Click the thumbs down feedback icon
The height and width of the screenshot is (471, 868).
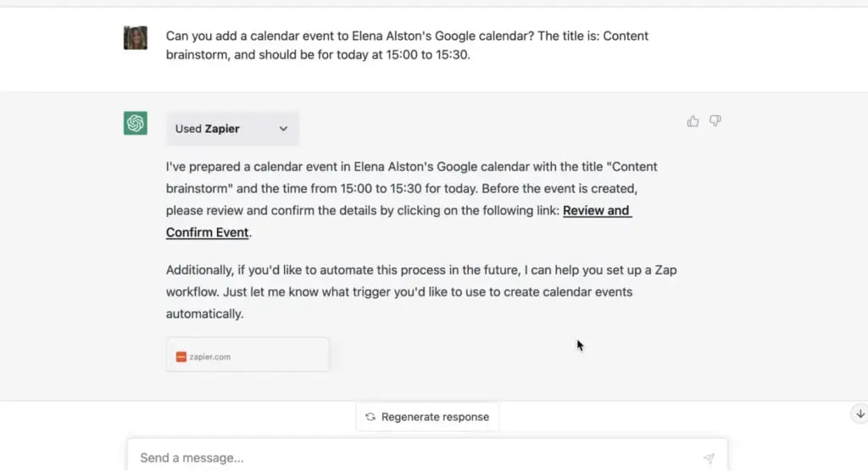pos(715,121)
